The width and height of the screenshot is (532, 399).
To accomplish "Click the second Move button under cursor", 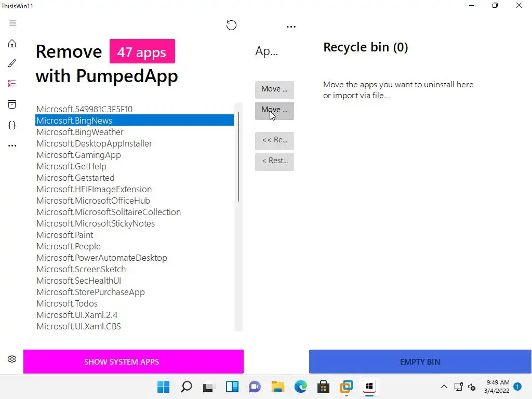I will point(274,111).
